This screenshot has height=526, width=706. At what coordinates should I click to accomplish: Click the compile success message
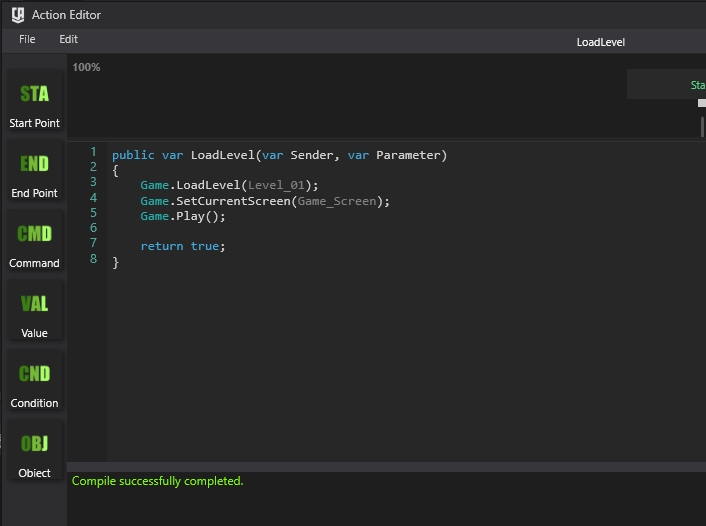pyautogui.click(x=157, y=481)
